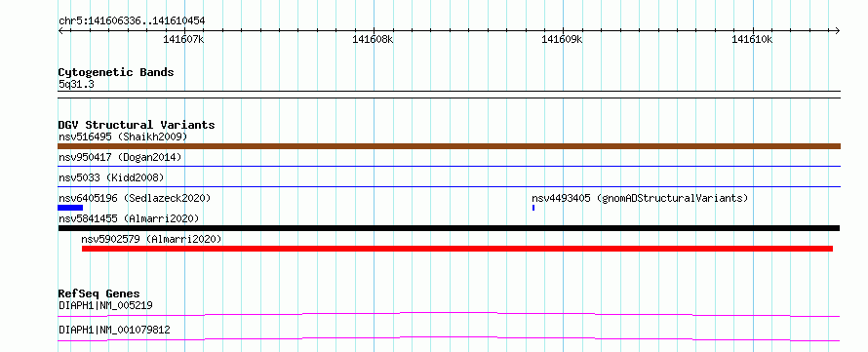The width and height of the screenshot is (868, 352).
Task: Select the red nsv5902579 variant bar
Action: [x=457, y=249]
